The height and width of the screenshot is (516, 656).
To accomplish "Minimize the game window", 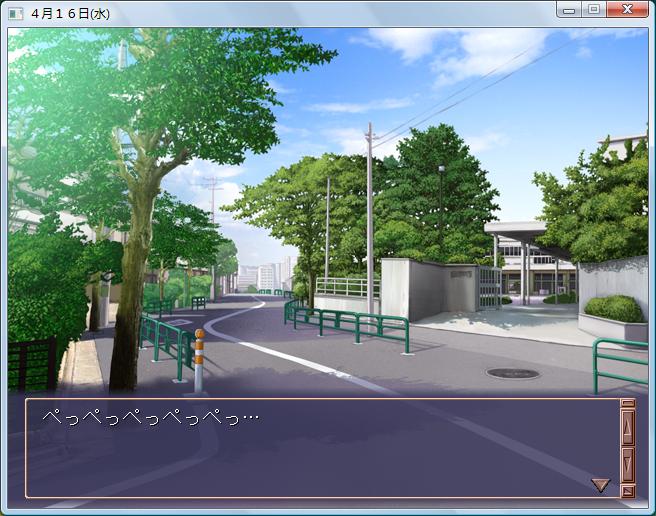I will point(569,10).
